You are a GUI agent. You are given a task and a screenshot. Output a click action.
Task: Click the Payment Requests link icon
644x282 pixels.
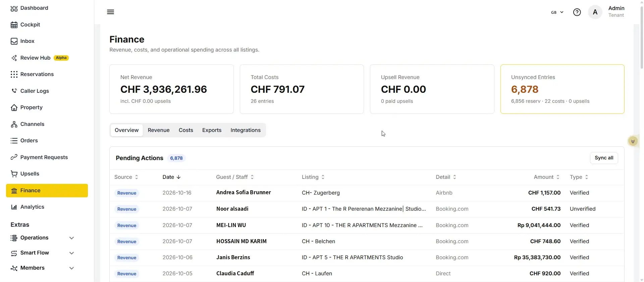(14, 157)
